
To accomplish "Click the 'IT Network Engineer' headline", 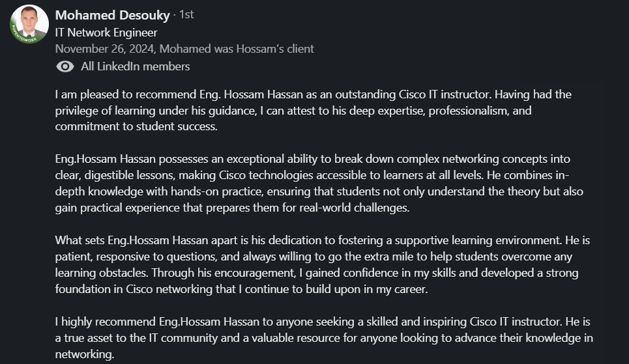I will [106, 33].
